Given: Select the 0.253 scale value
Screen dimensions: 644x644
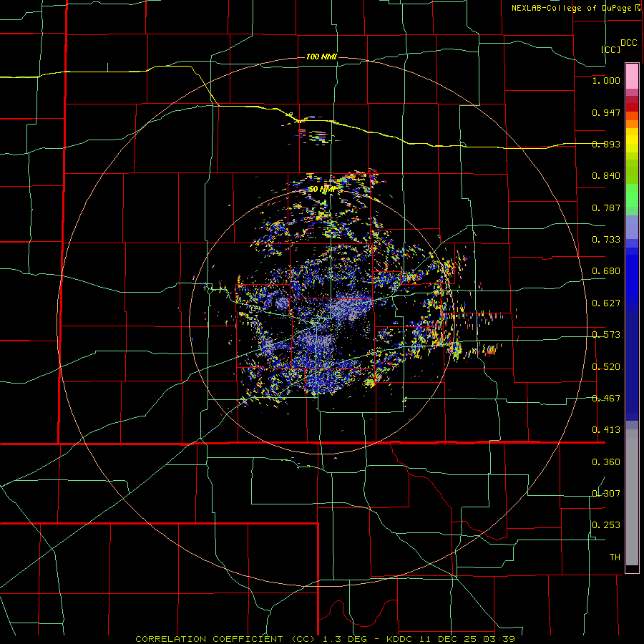Looking at the screenshot, I should pos(606,525).
